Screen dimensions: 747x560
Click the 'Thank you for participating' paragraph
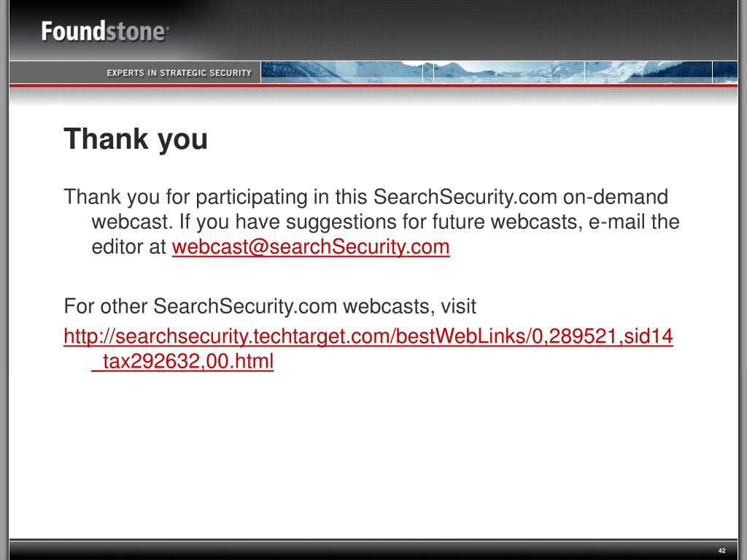click(x=371, y=222)
